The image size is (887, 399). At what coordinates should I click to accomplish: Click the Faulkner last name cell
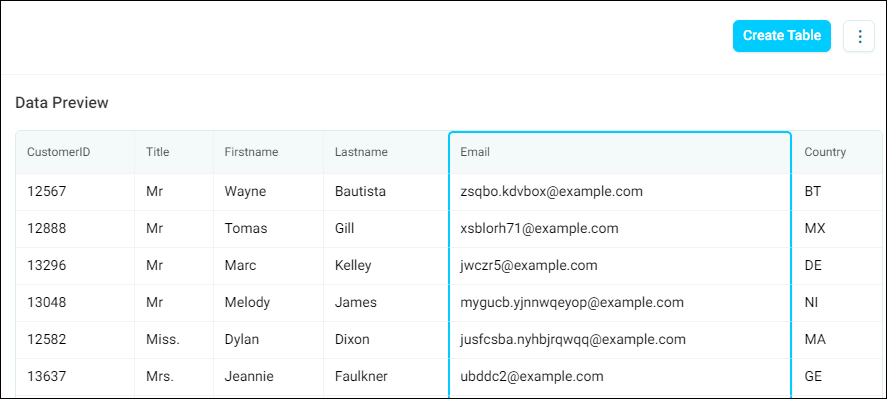386,376
